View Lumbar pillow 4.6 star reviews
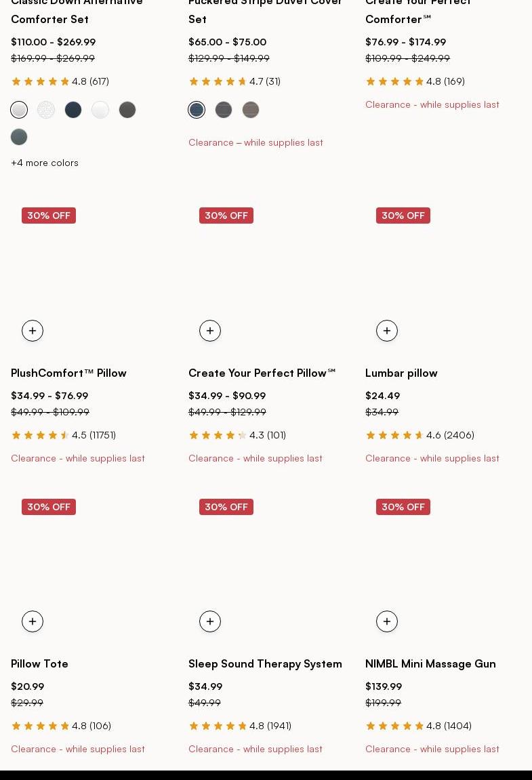This screenshot has height=780, width=532. 420,435
